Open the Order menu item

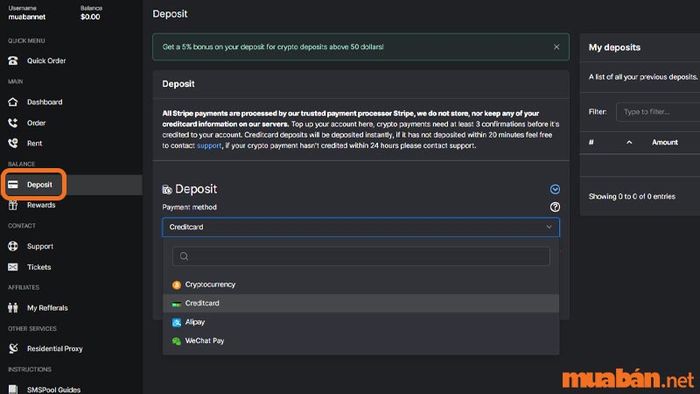pyautogui.click(x=36, y=123)
